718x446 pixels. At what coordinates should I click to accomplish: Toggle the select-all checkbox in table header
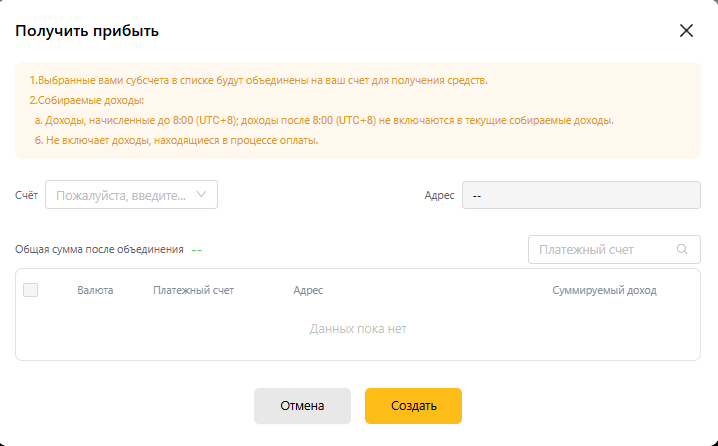pos(30,290)
